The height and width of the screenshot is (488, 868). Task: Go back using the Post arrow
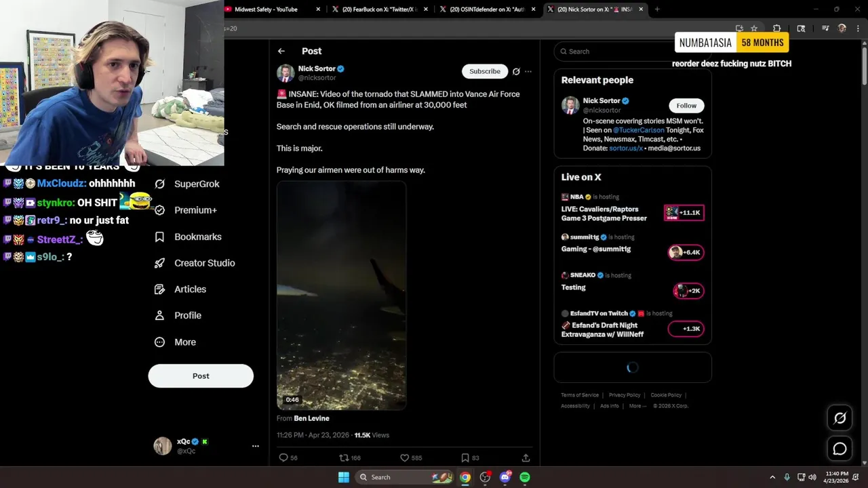coord(281,51)
